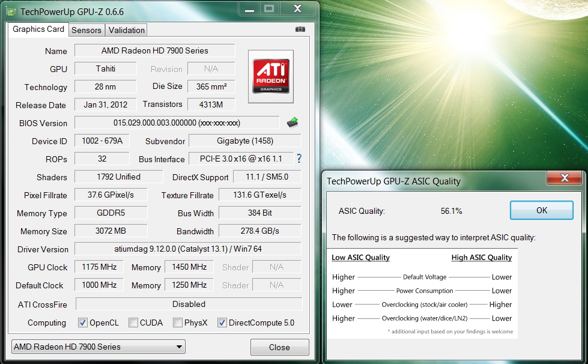Click the Driver Version field
Screen dimensions: 588x364
[x=188, y=249]
